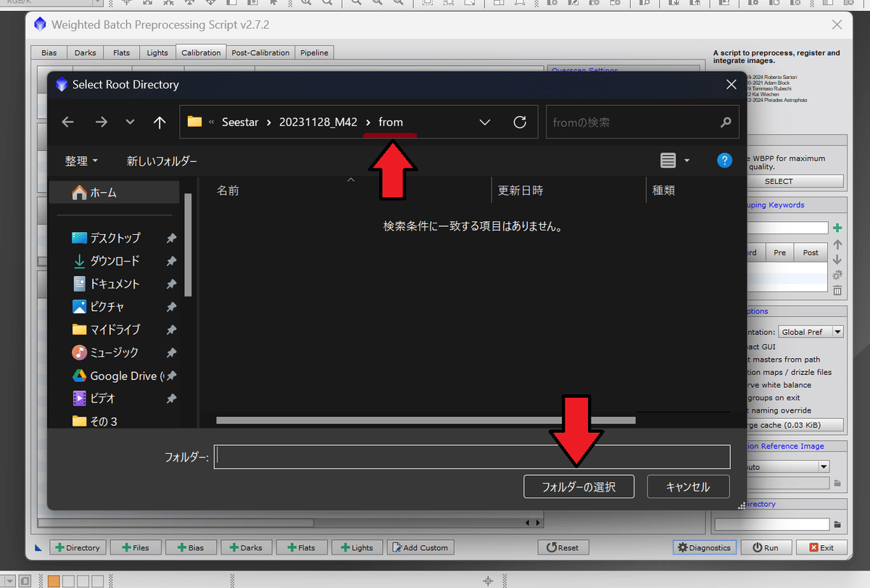The height and width of the screenshot is (588, 870).
Task: Open Diagnostics in WBPP
Action: pyautogui.click(x=705, y=547)
